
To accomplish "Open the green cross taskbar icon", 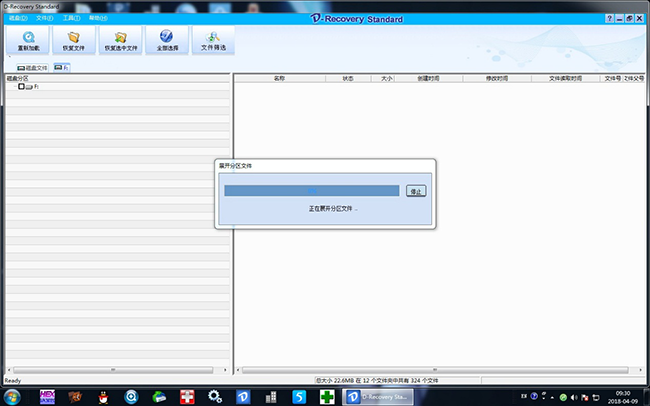I will 327,397.
